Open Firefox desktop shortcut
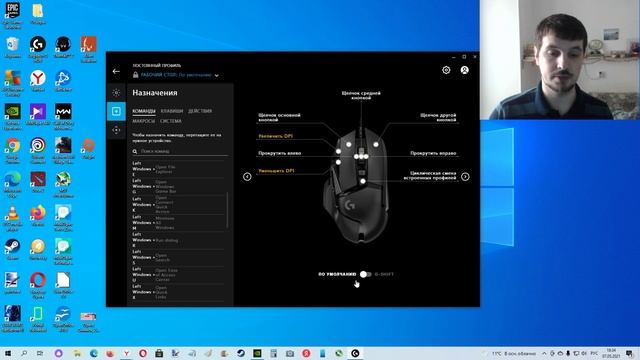 coord(38,216)
